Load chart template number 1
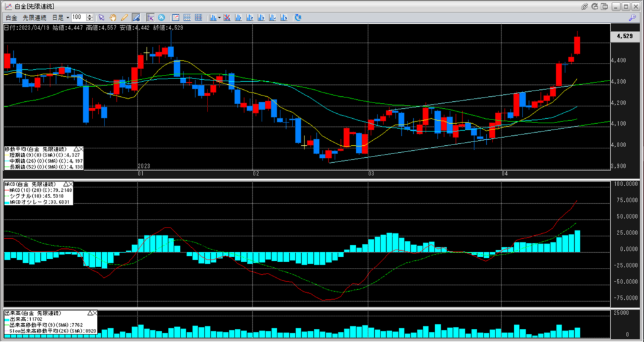This screenshot has width=644, height=342. [238, 18]
